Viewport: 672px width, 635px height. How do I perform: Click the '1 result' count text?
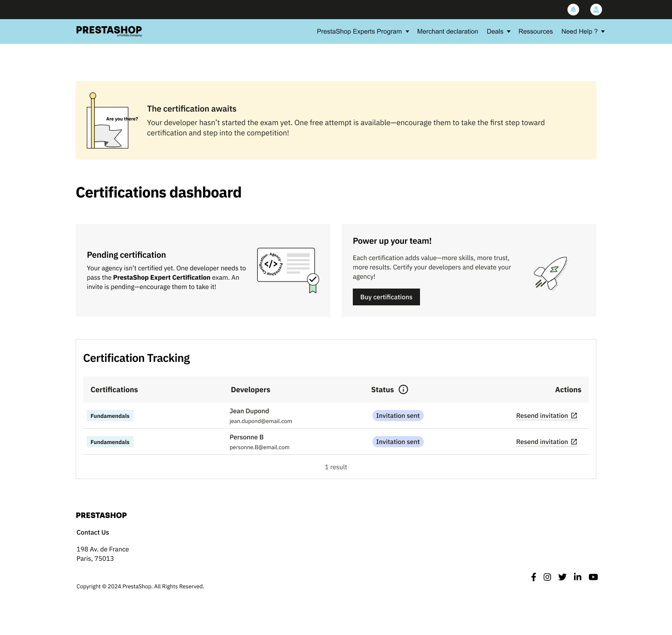336,467
